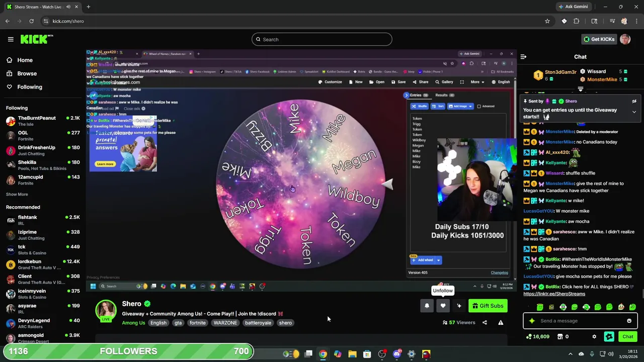Open Discord from the taskbar

click(396, 354)
